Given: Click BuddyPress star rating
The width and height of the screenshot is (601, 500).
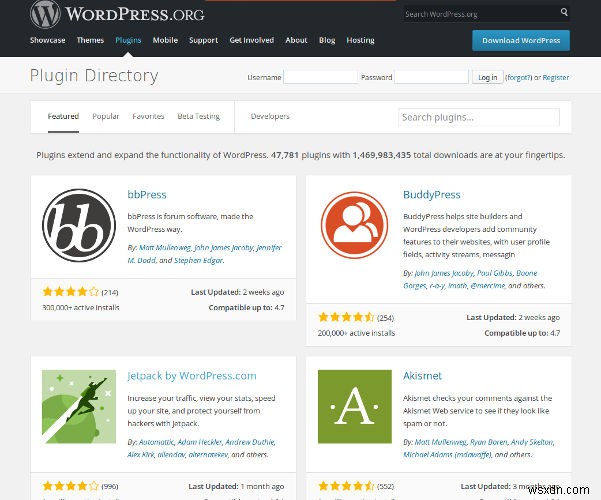Looking at the screenshot, I should point(346,317).
